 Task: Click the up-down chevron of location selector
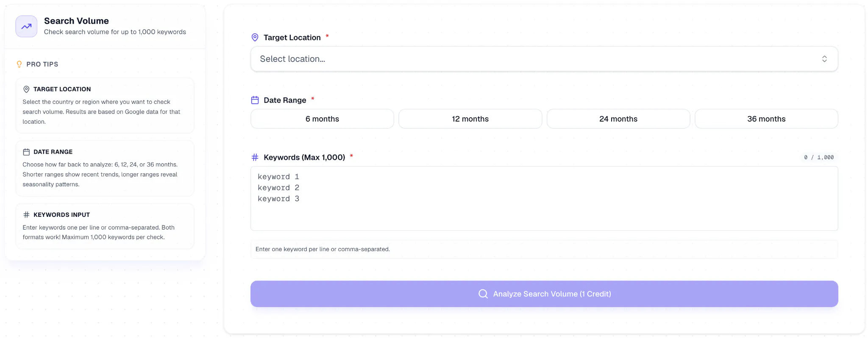[x=824, y=59]
